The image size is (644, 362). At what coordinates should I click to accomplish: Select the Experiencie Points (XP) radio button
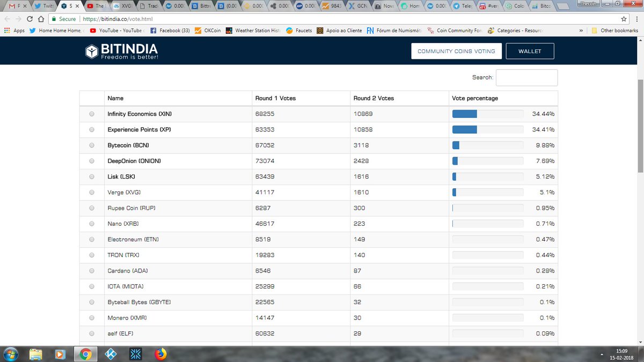(x=92, y=130)
